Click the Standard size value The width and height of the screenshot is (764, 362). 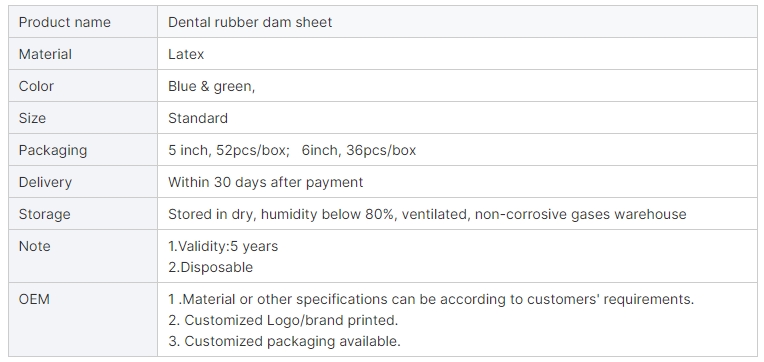(198, 118)
